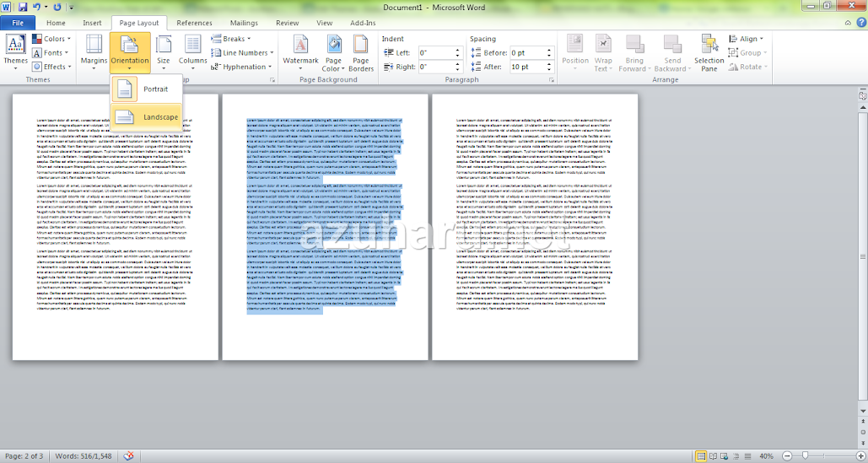Click the proofing errors icon in status bar
The width and height of the screenshot is (868, 463).
click(x=128, y=456)
